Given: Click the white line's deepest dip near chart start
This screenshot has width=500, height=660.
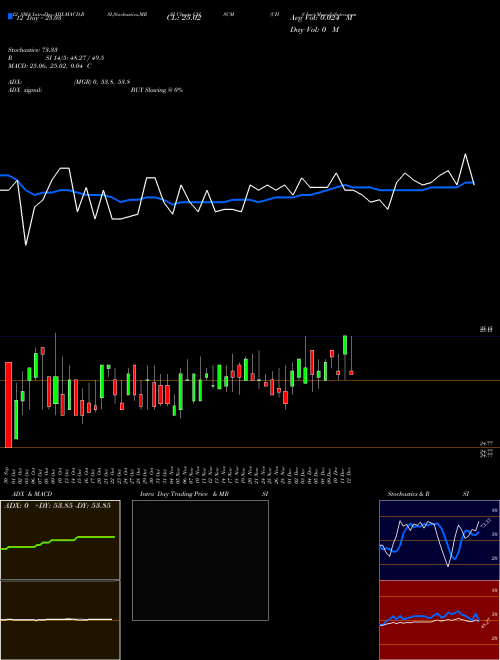Looking at the screenshot, I should click(26, 245).
